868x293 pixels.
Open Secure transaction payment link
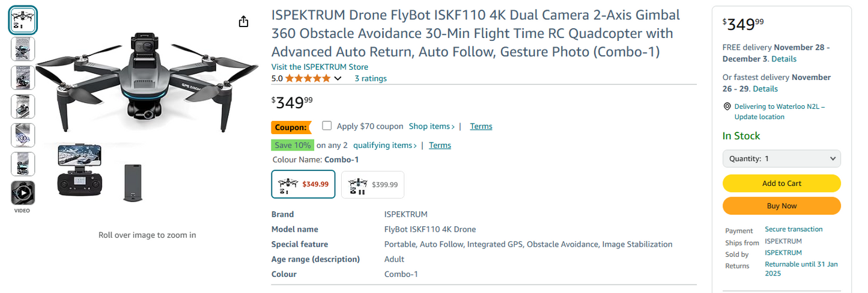(x=794, y=229)
